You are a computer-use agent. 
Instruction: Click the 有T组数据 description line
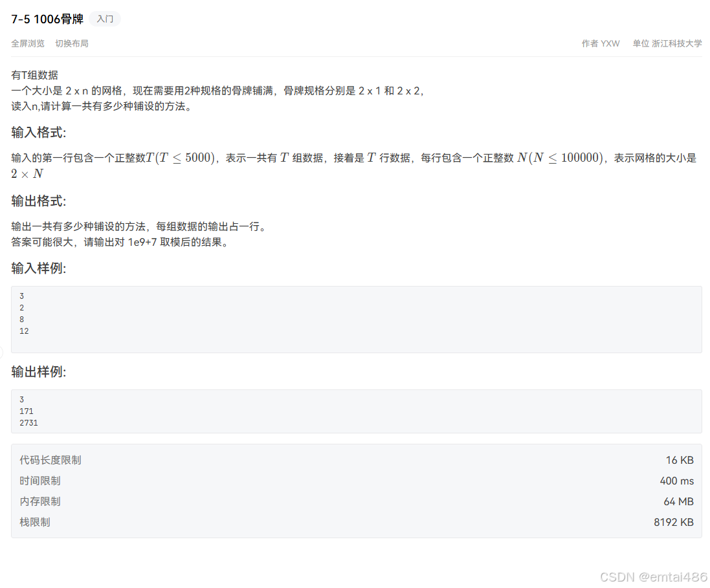point(35,75)
